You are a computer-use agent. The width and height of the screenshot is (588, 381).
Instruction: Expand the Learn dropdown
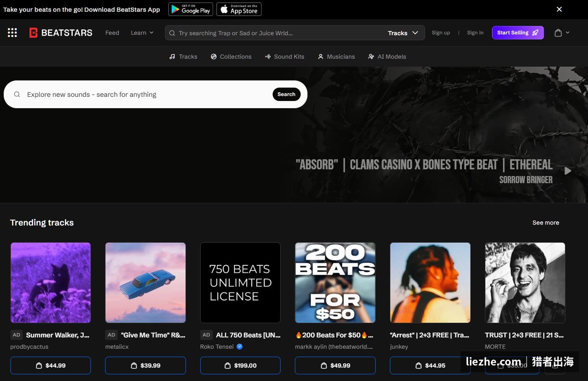click(x=142, y=33)
